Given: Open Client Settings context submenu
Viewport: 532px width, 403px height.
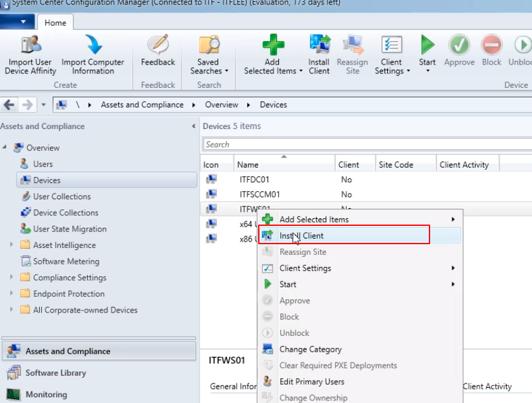Looking at the screenshot, I should [x=360, y=268].
